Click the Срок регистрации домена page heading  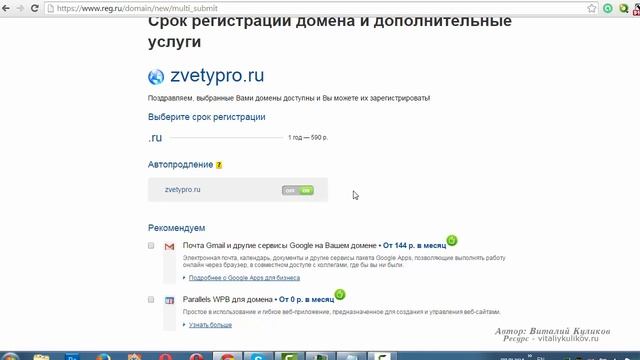tap(330, 32)
